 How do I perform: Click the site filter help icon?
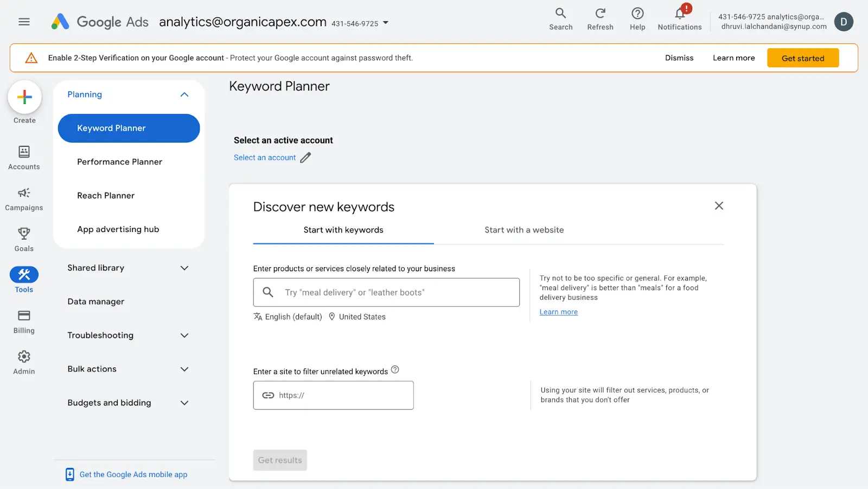(395, 370)
